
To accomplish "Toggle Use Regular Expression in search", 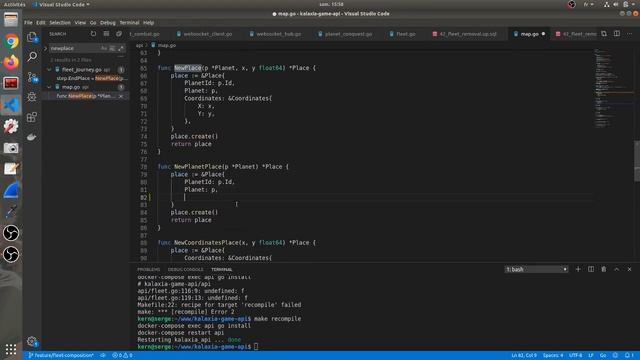I will coord(121,48).
